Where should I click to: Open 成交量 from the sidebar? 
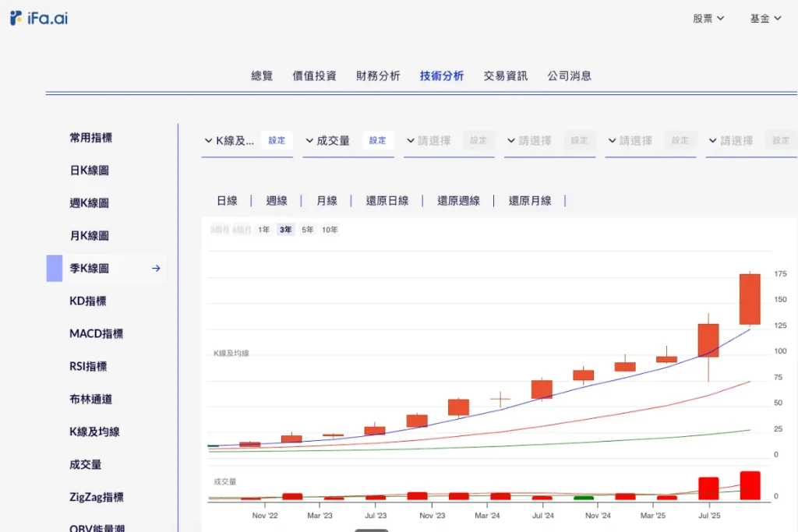(86, 464)
